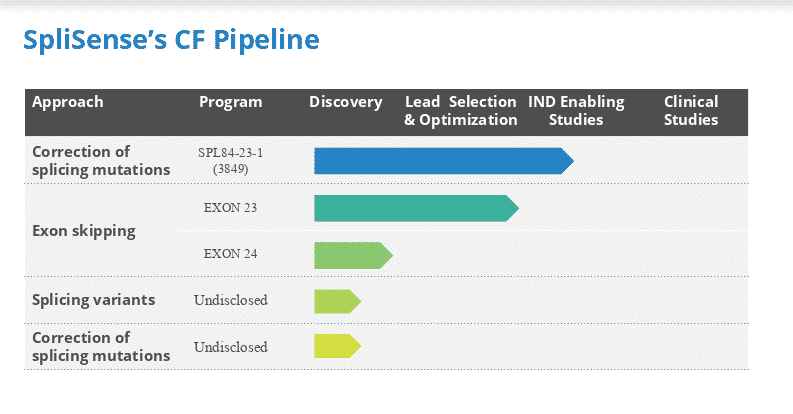This screenshot has height=414, width=793.
Task: Click the "Exon skipping" approach label
Action: tap(84, 231)
